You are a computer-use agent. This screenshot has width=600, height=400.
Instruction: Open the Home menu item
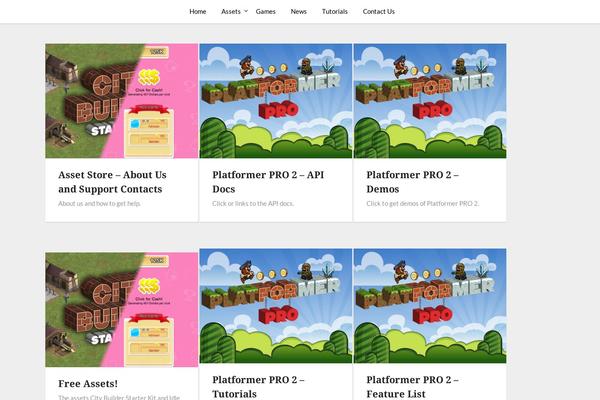coord(197,11)
